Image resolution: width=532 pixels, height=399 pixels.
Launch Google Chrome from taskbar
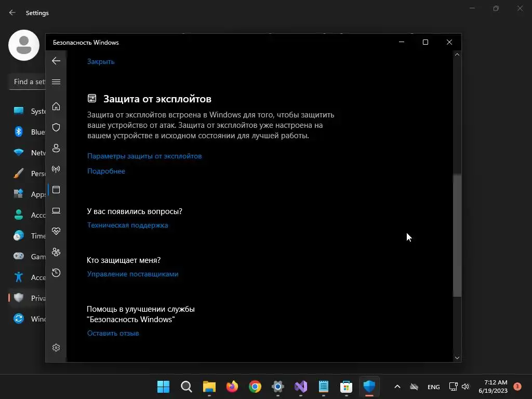(x=255, y=387)
